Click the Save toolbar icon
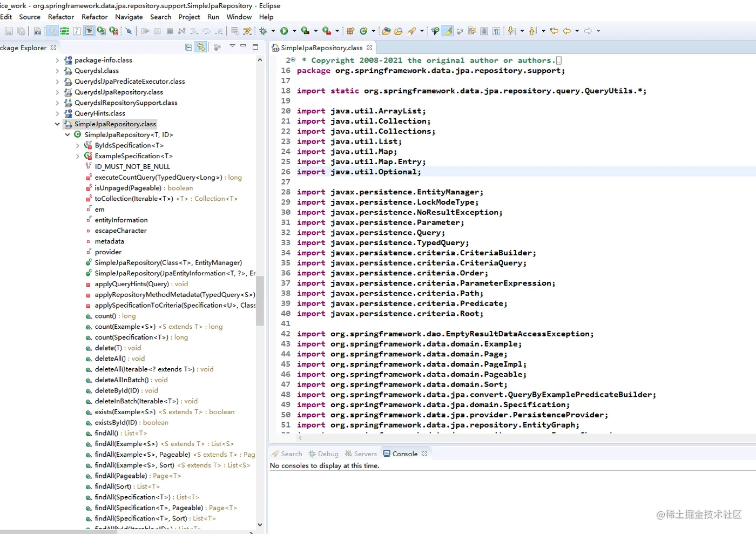This screenshot has height=534, width=756. point(9,31)
